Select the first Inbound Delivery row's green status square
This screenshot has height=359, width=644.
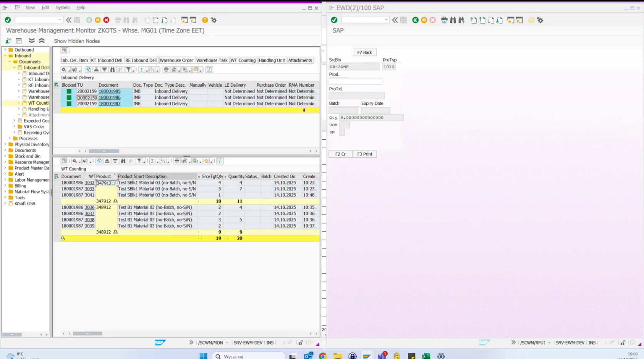[x=69, y=91]
